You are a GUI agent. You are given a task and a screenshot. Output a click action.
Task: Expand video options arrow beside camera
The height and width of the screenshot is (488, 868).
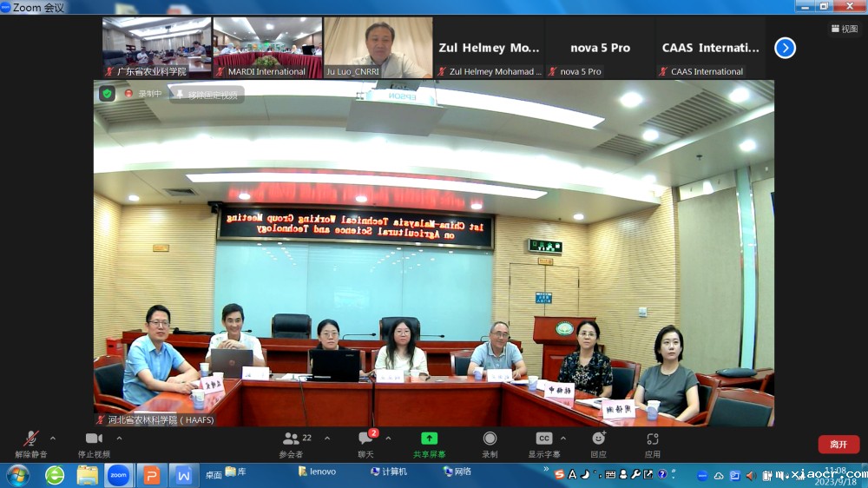coord(119,439)
